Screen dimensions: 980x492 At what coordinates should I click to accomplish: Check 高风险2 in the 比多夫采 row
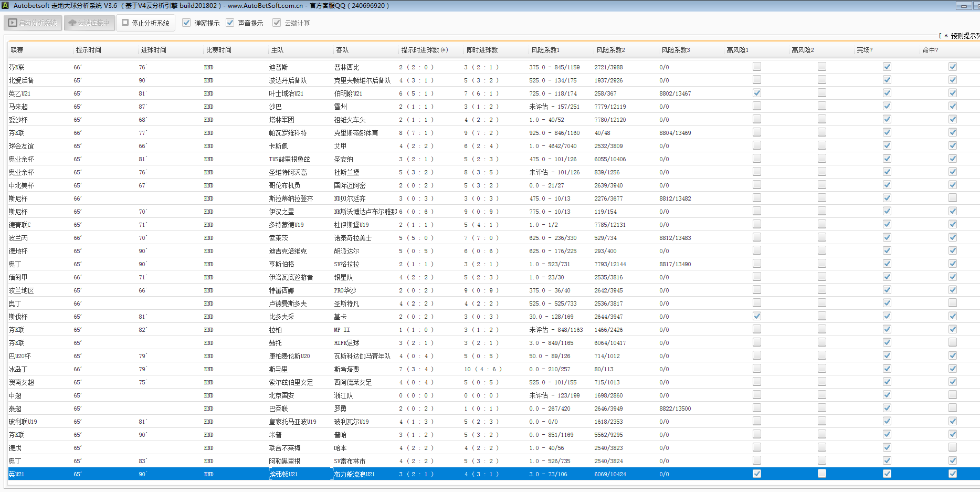821,316
